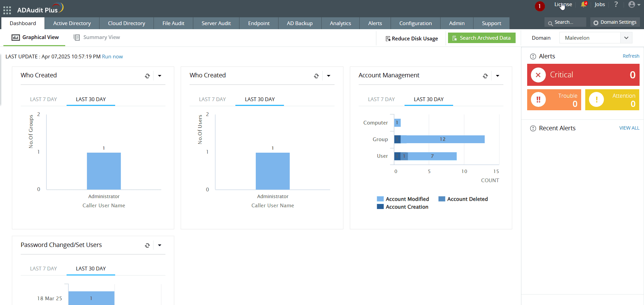
Task: Toggle Account Modified legend series
Action: [403, 199]
